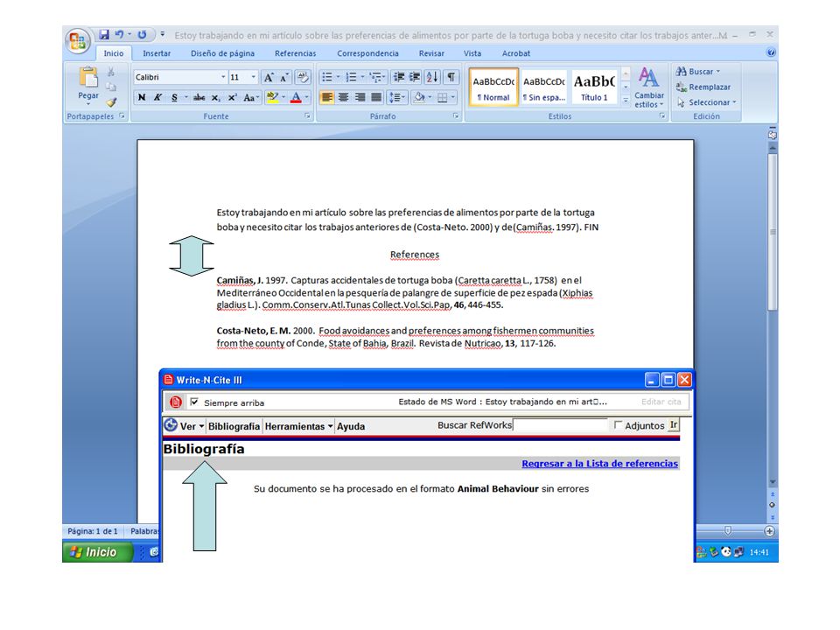840x630 pixels.
Task: Toggle the Siempre arriba checkbox
Action: point(194,402)
